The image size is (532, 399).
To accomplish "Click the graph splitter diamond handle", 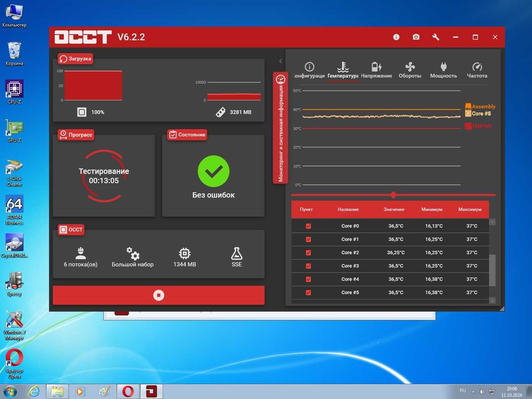I will tap(393, 195).
